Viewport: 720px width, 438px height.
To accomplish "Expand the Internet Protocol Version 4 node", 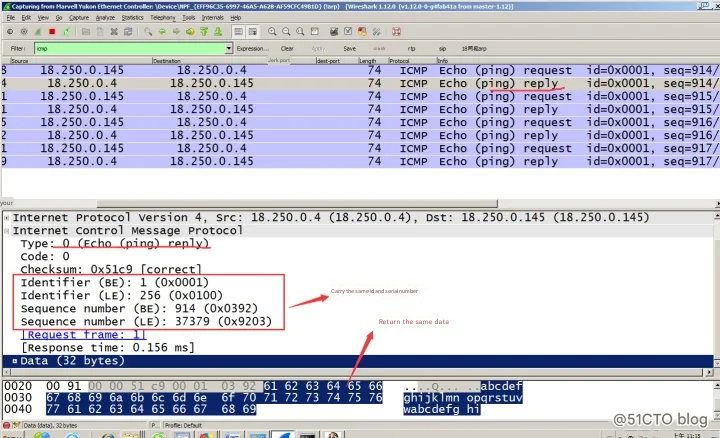I will [x=7, y=218].
